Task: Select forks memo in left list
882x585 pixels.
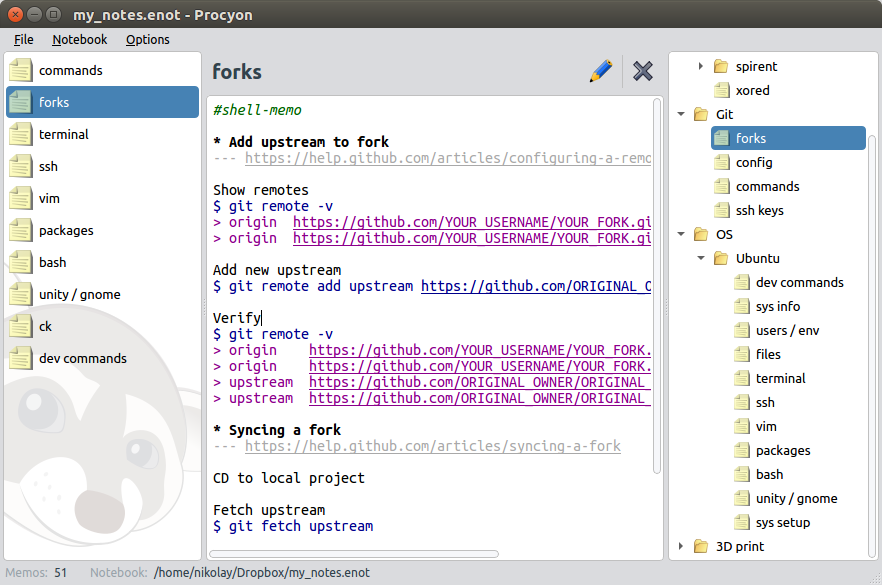Action: [102, 102]
